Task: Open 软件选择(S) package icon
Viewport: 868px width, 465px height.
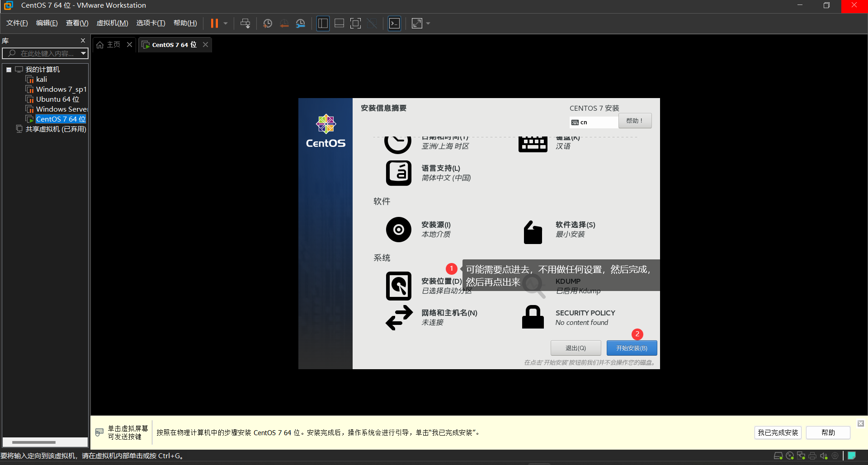Action: coord(533,232)
